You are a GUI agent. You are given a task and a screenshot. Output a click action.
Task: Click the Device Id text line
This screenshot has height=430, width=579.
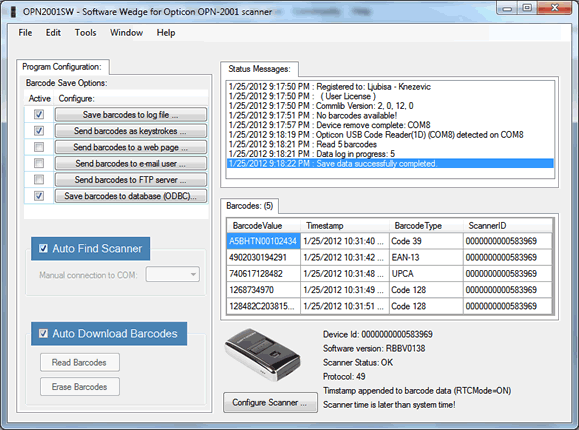378,334
